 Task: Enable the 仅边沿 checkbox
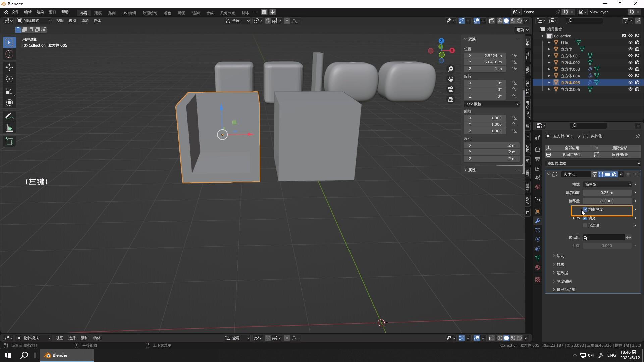(585, 225)
